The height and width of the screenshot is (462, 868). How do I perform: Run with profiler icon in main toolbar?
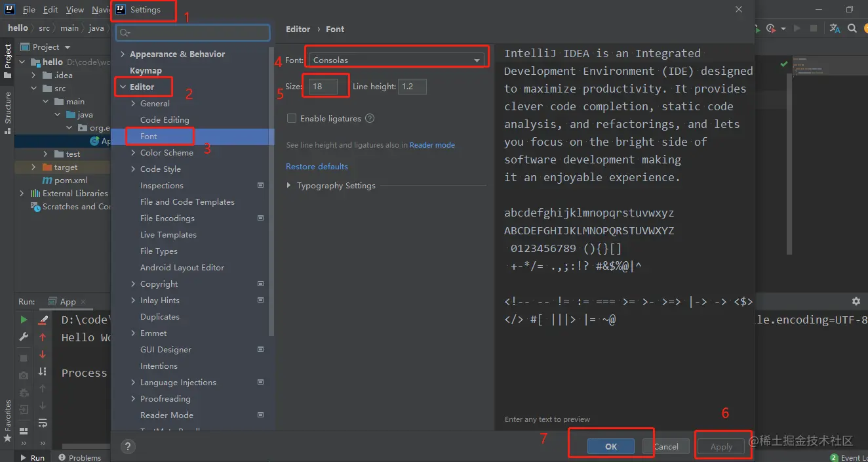pos(771,28)
